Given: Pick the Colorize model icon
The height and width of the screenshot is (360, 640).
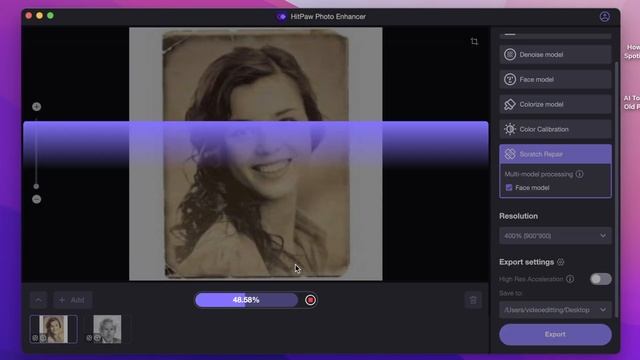Looking at the screenshot, I should pos(510,104).
